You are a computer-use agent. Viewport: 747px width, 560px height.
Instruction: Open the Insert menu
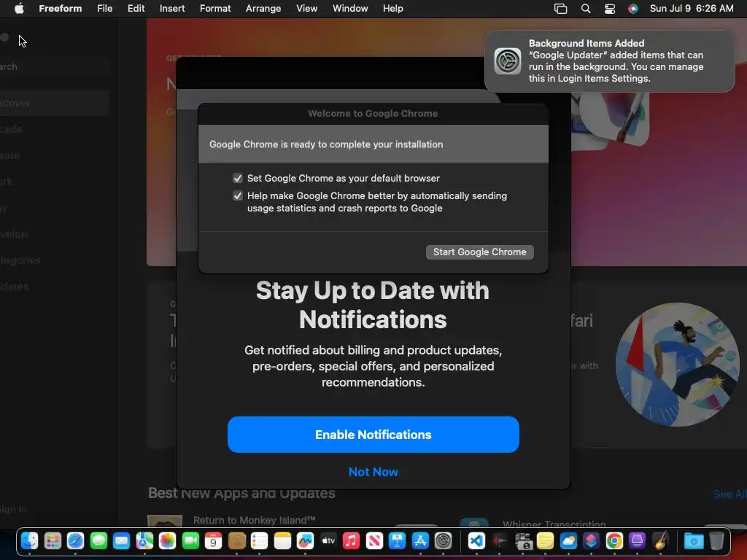(x=172, y=9)
